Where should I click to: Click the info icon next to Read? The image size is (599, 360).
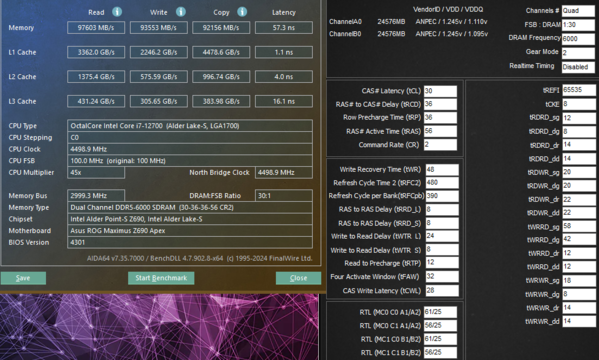click(x=117, y=12)
